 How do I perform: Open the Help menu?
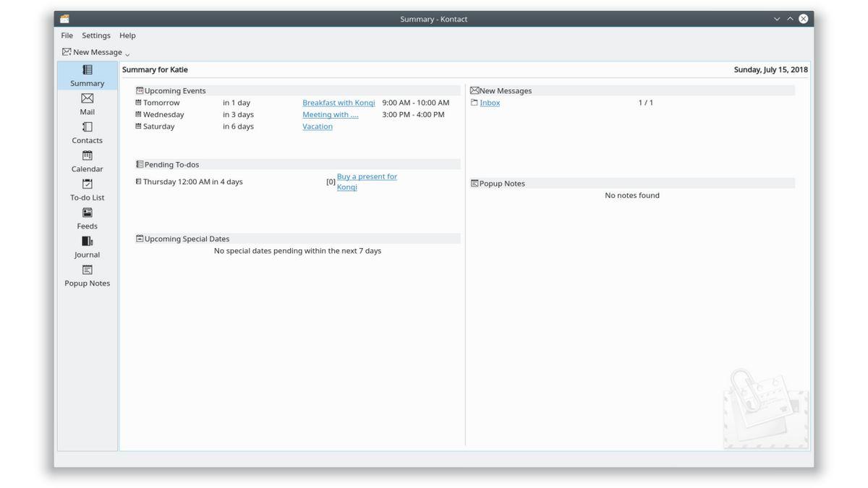click(127, 35)
